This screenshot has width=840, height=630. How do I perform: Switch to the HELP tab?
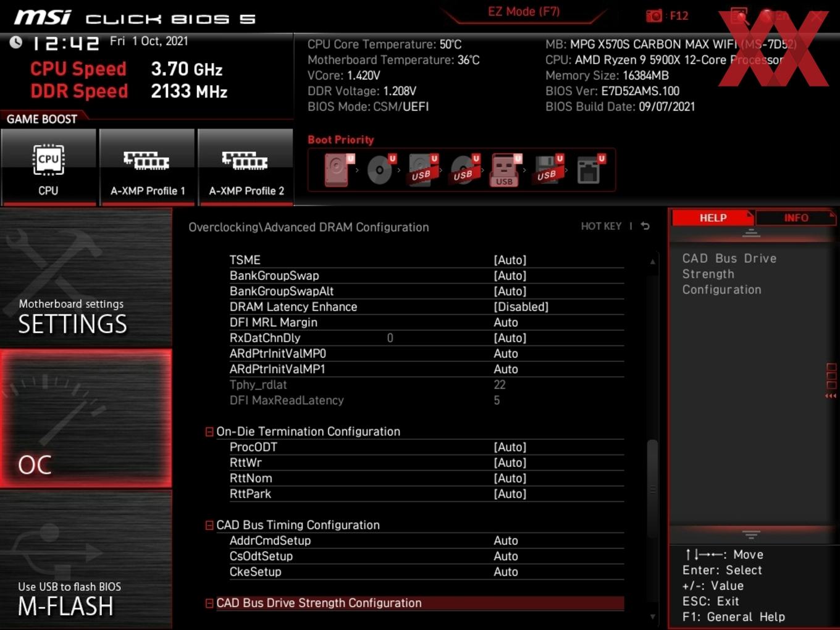tap(713, 217)
